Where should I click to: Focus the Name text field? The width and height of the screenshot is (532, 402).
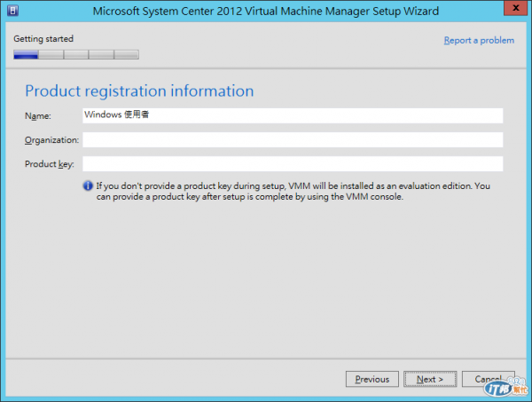293,115
